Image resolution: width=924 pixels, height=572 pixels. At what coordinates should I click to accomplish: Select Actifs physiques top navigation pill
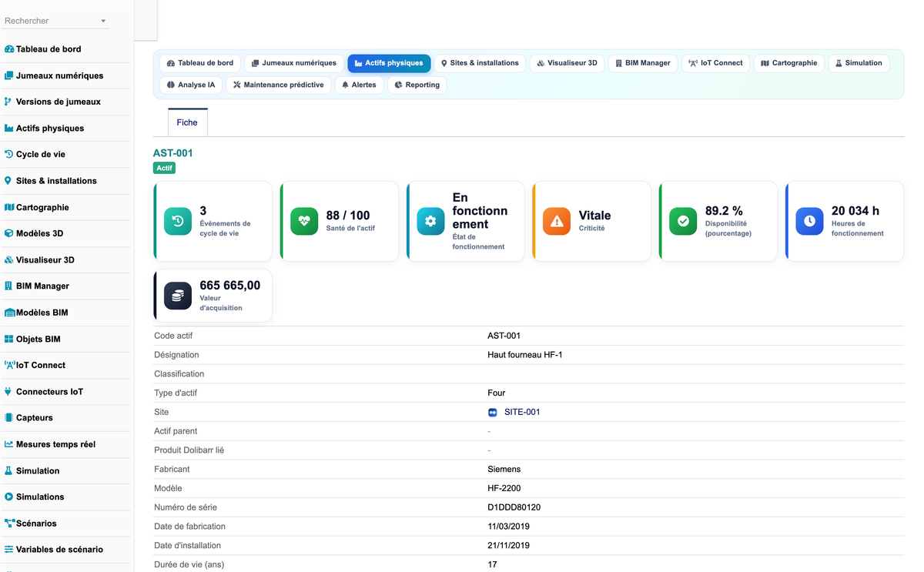(389, 63)
